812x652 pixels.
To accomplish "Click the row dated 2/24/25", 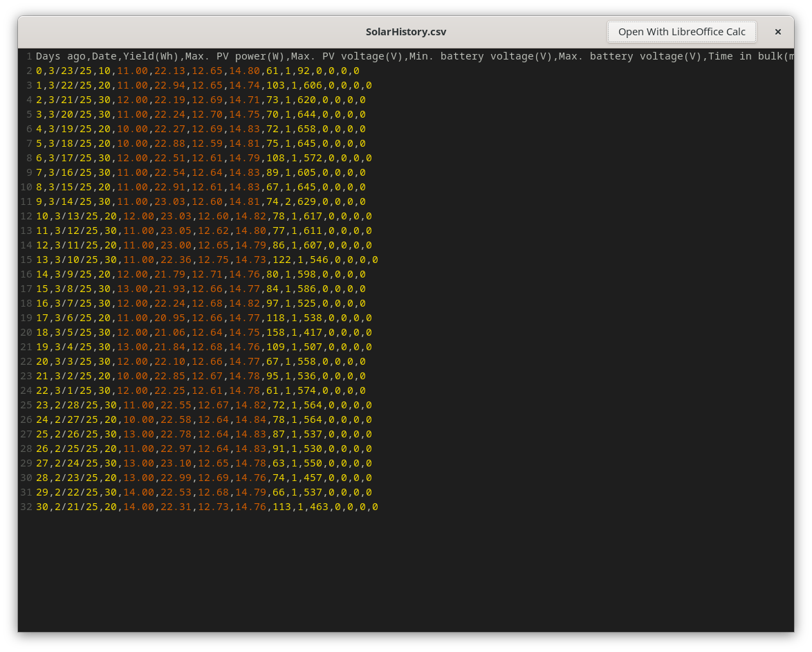I will click(x=204, y=462).
